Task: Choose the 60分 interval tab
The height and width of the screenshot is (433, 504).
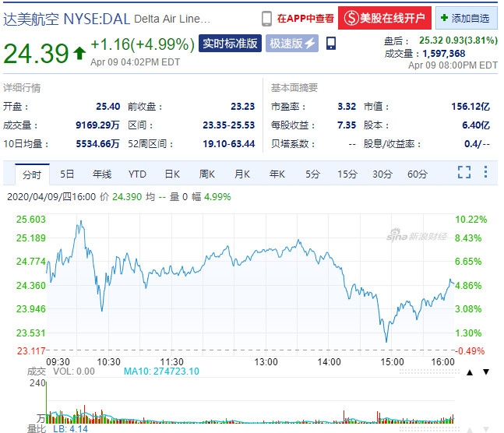Action: [x=418, y=174]
